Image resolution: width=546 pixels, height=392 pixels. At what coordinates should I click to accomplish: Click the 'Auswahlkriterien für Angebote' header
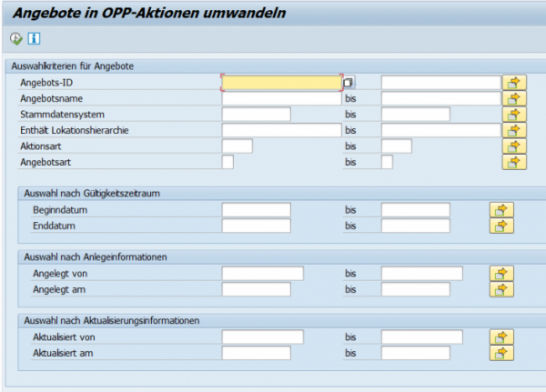click(73, 66)
